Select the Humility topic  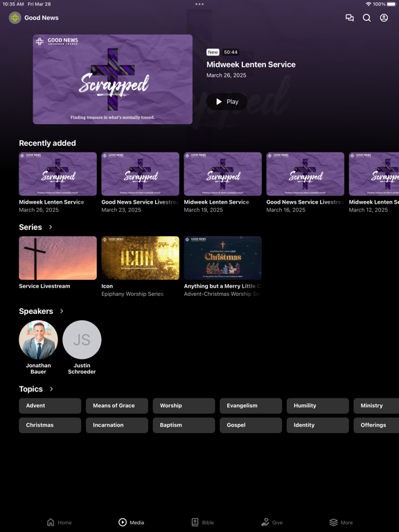point(317,405)
